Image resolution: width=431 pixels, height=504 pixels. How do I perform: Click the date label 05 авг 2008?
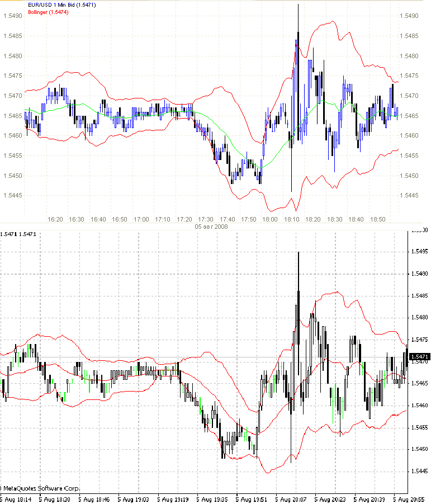pyautogui.click(x=211, y=227)
